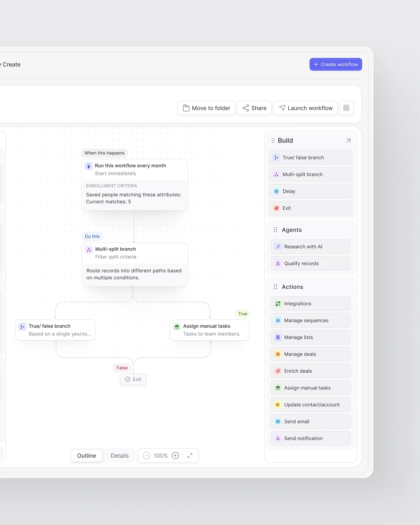Select the Enrich deals action
Screen dimensions: 420x525
311,371
